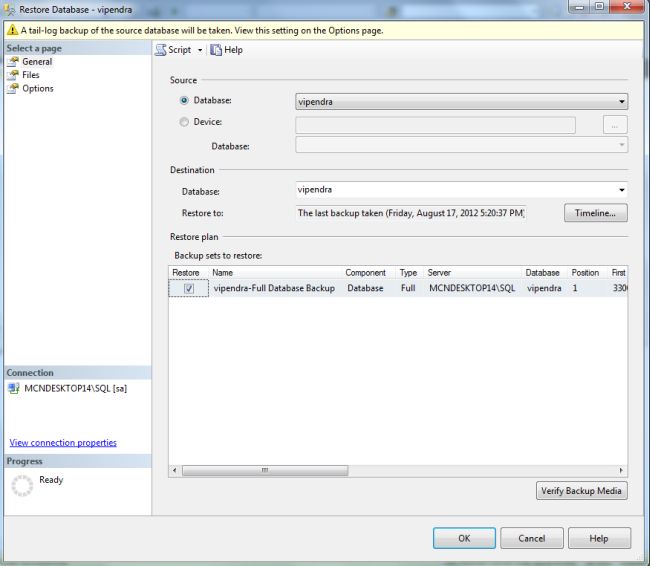Minimize the Restore Database window
The width and height of the screenshot is (650, 566).
580,7
